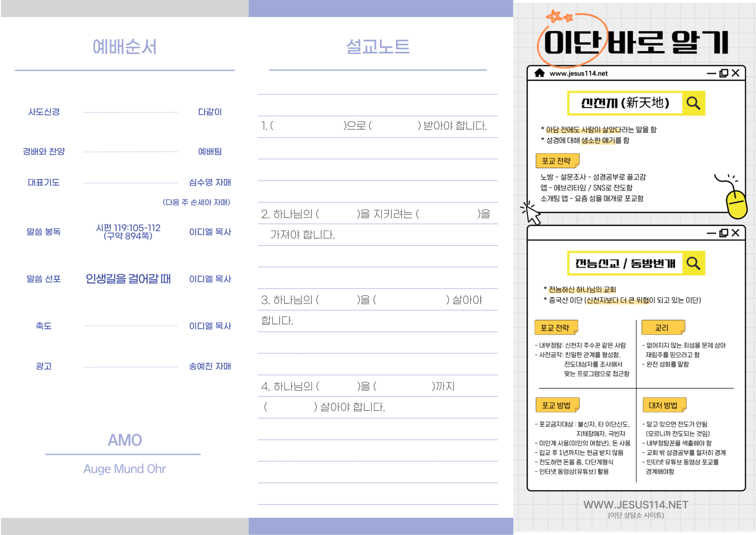Image resolution: width=756 pixels, height=535 pixels.
Task: Open the www.jesus114.net address text
Action: pyautogui.click(x=578, y=73)
